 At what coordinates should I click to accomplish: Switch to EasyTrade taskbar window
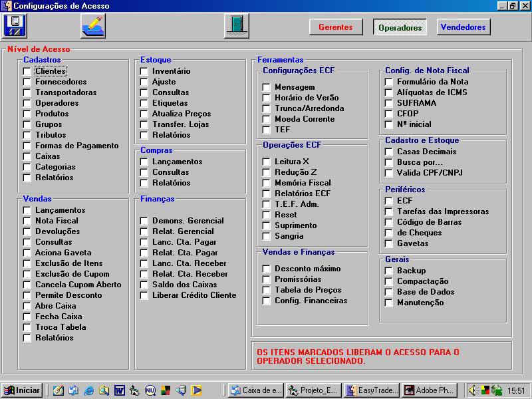click(372, 390)
